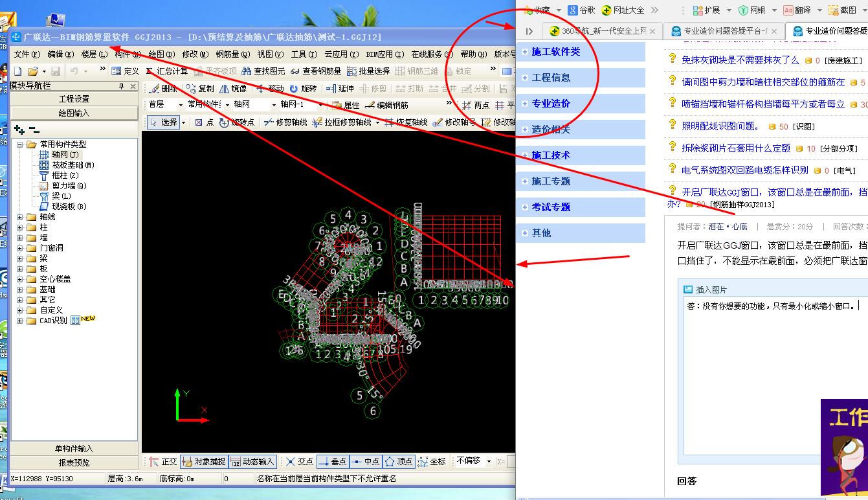Click the Open folder icon in toolbar
This screenshot has height=500, width=868.
[x=32, y=71]
